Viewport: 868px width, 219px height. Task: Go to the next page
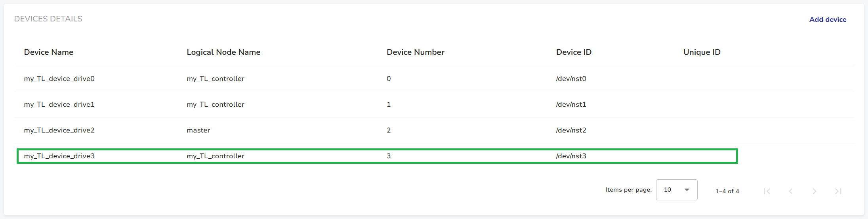(x=815, y=191)
